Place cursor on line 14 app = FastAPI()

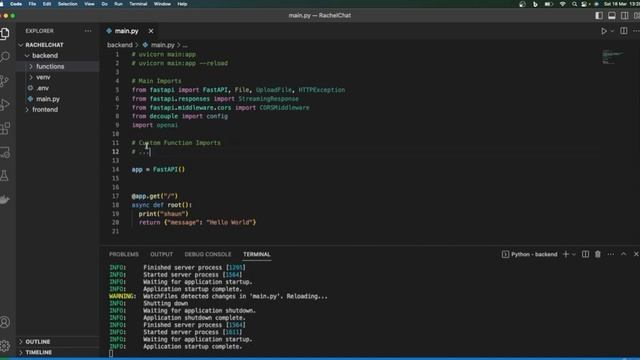click(x=158, y=169)
